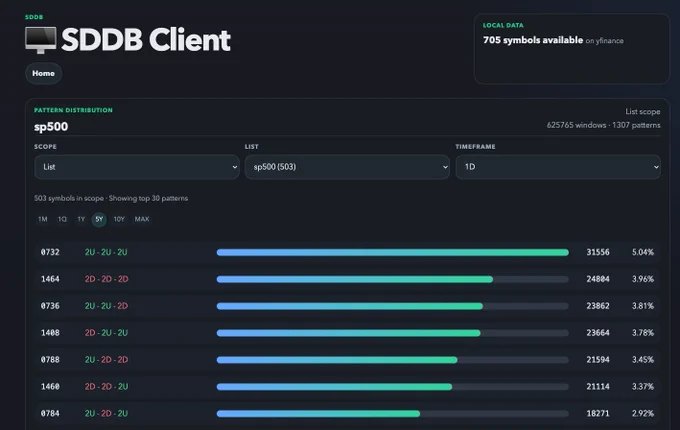Select the 1Q range option
The image size is (680, 430).
(x=62, y=219)
